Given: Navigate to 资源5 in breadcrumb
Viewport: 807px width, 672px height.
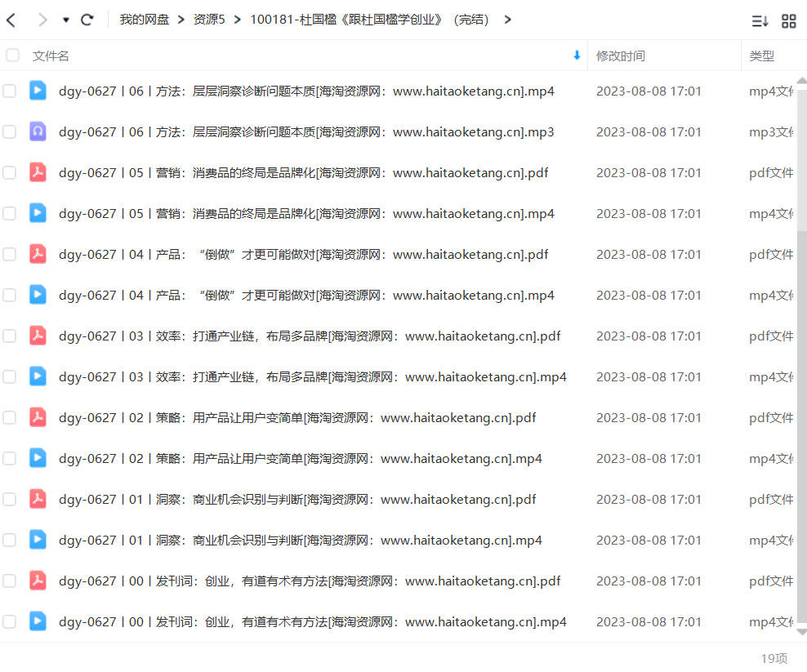Looking at the screenshot, I should point(209,20).
